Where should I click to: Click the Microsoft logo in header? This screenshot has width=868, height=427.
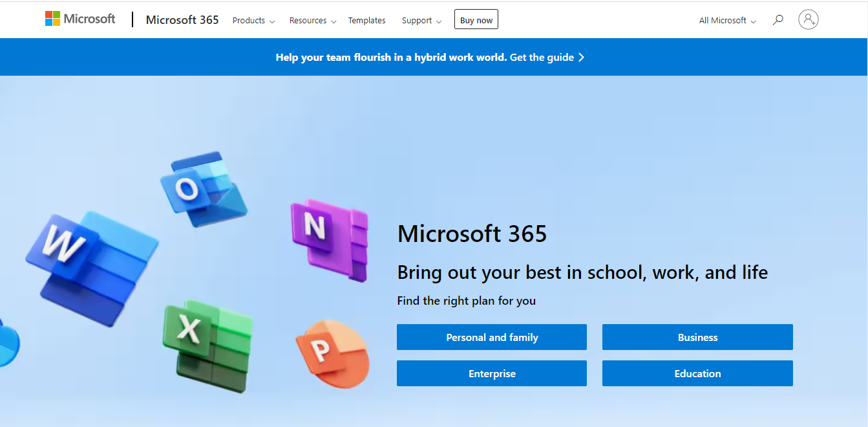[x=80, y=19]
